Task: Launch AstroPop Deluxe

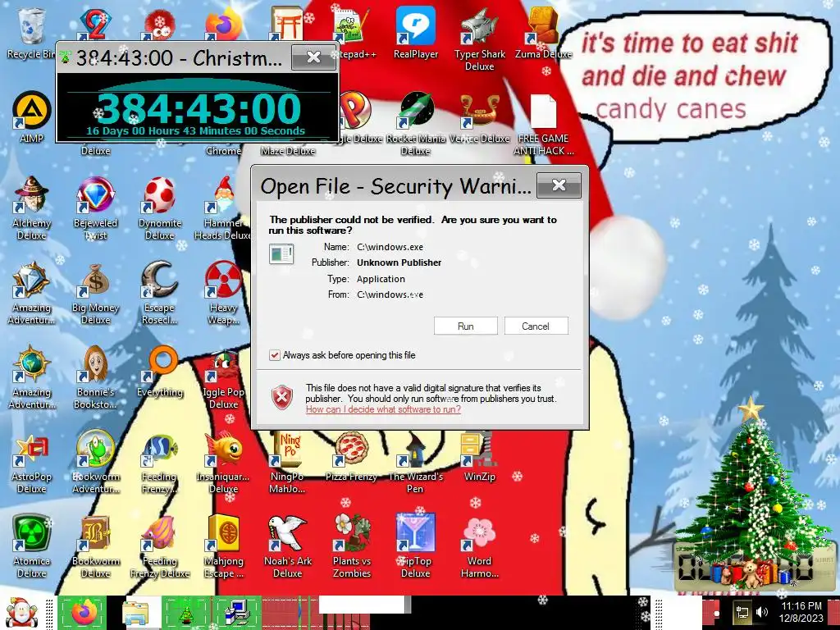Action: pos(31,463)
